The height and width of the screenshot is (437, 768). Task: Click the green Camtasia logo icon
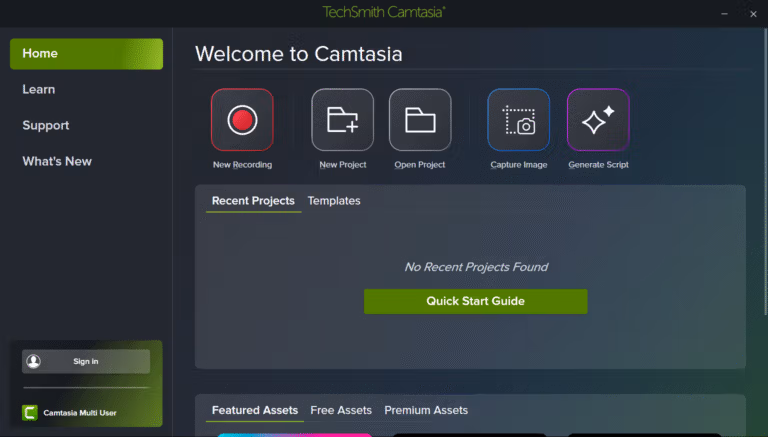coord(30,413)
